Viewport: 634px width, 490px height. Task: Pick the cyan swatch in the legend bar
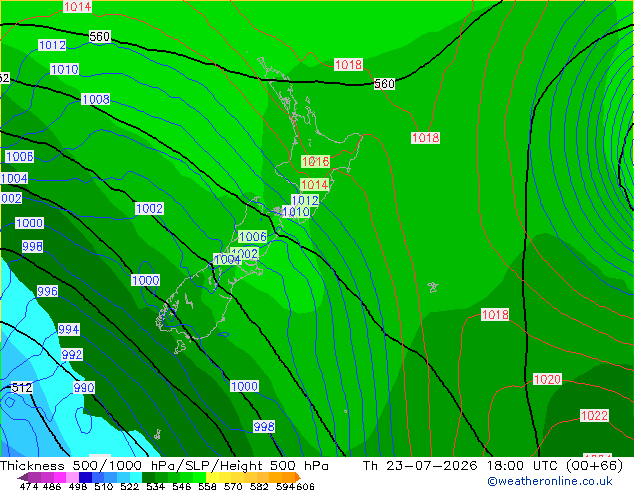pos(135,477)
